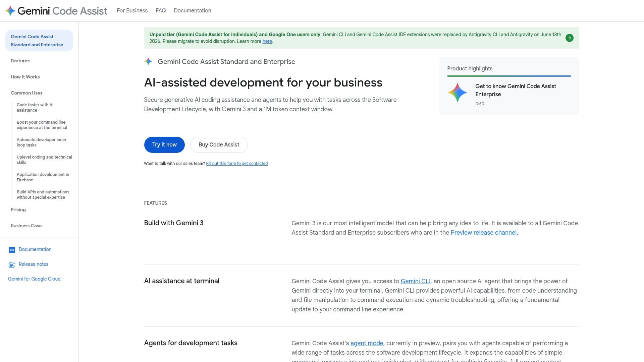
Task: Open the agent mode link
Action: pos(367,343)
